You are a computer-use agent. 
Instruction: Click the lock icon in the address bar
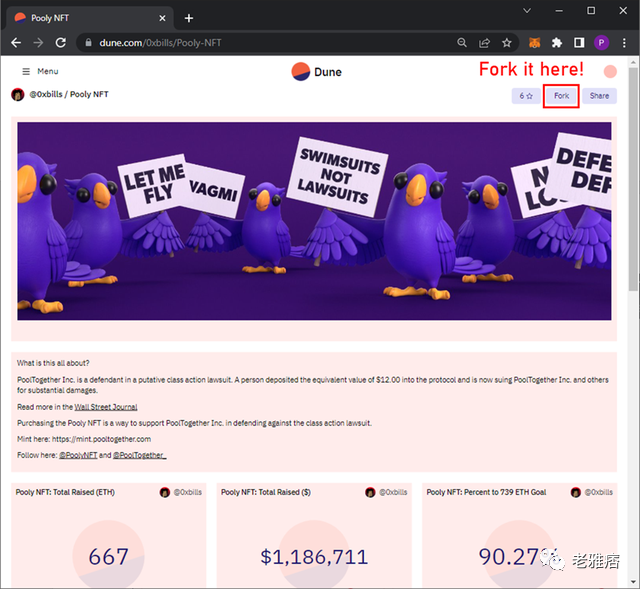point(88,42)
